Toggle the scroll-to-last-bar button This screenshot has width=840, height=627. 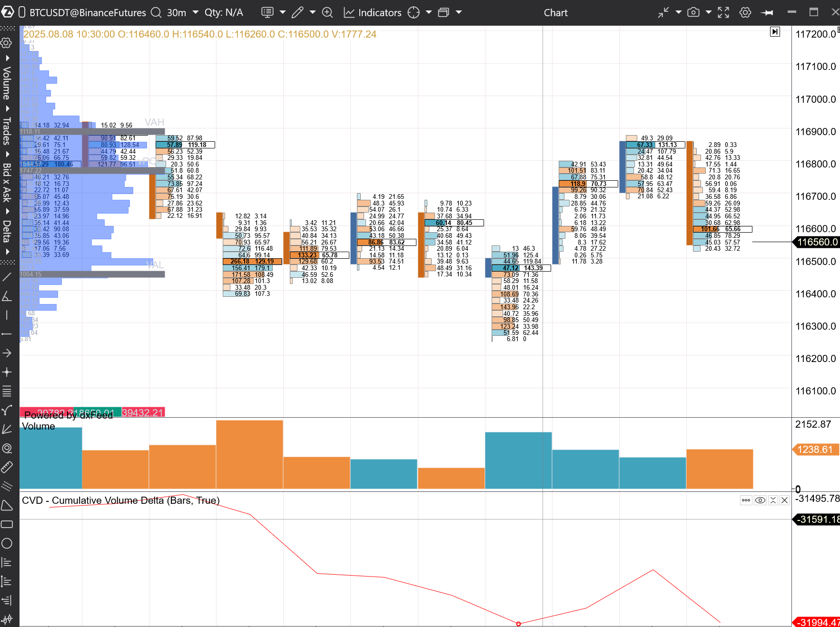click(x=775, y=32)
